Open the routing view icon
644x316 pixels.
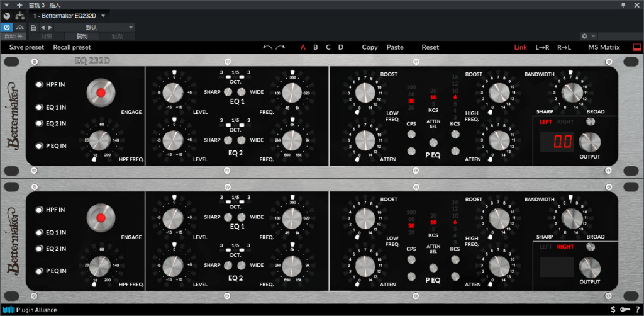point(19,16)
